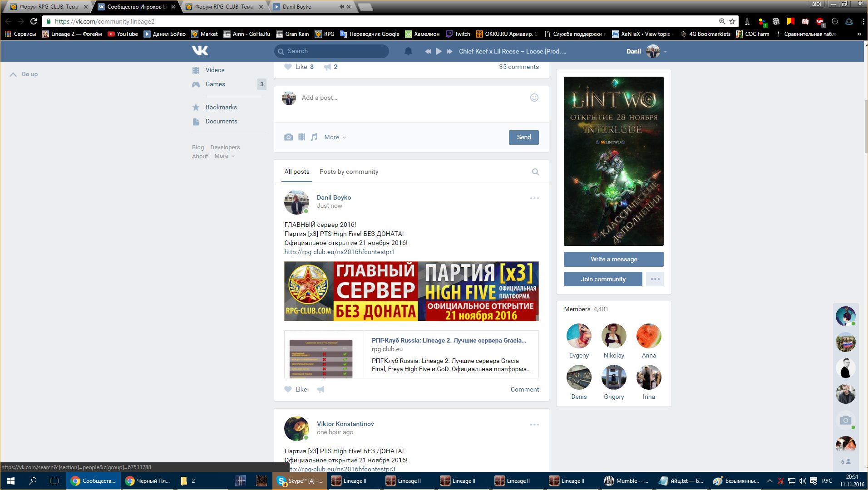Open the Danil profile dropdown arrow

[x=666, y=51]
